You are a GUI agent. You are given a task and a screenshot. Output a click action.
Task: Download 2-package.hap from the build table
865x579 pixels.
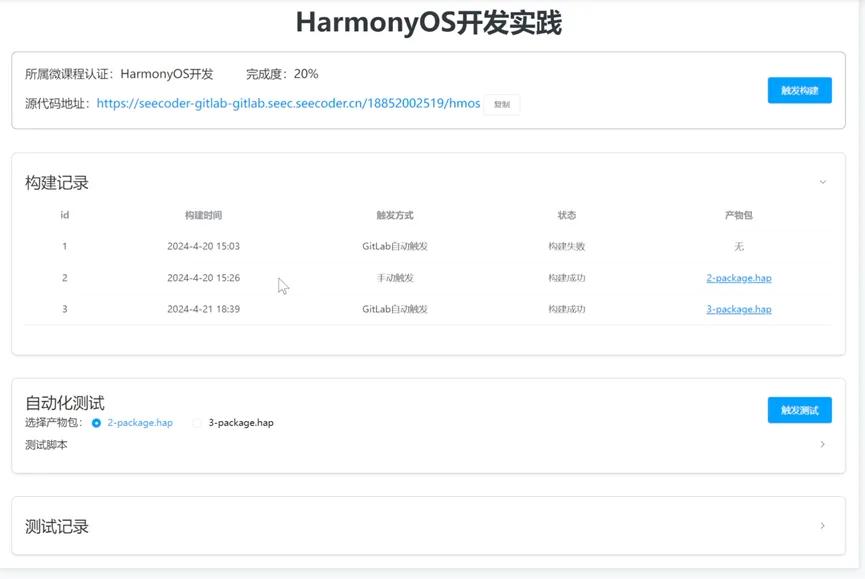[739, 278]
